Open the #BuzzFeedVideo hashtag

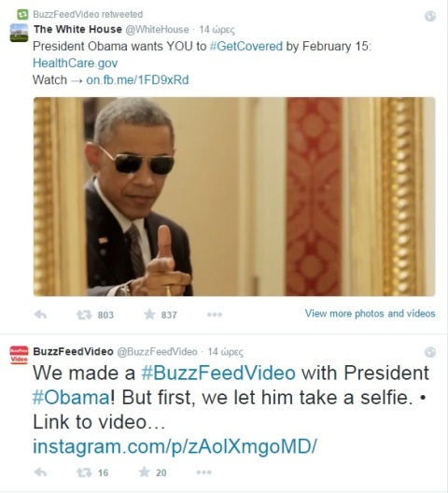pos(218,373)
